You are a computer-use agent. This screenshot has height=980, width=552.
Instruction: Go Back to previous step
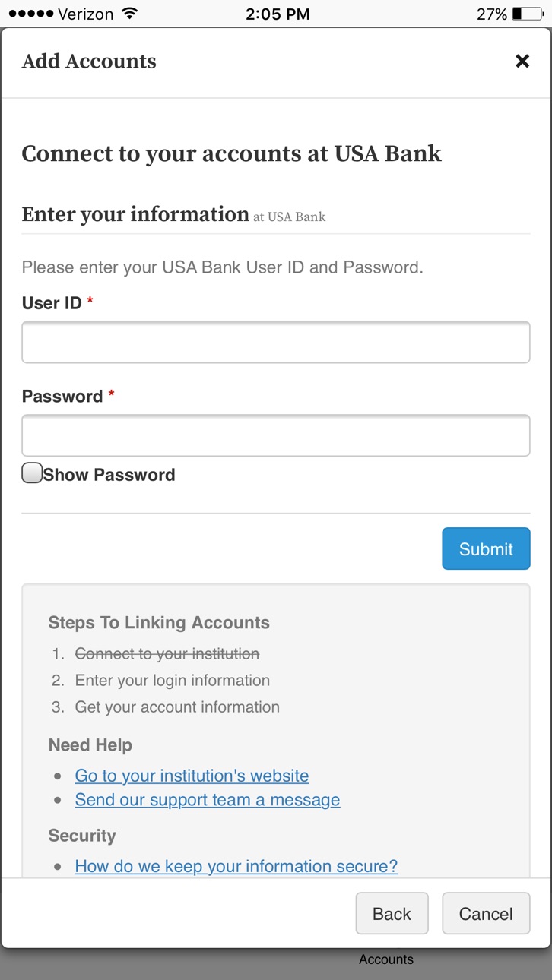pyautogui.click(x=392, y=913)
